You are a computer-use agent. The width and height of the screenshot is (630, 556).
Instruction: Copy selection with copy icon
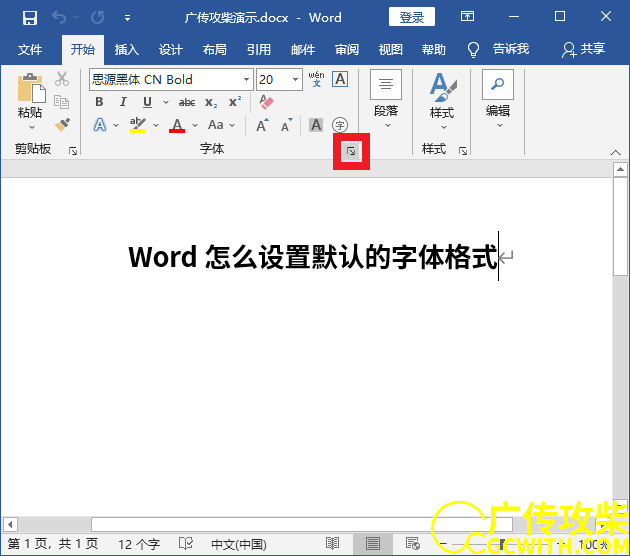tap(61, 102)
